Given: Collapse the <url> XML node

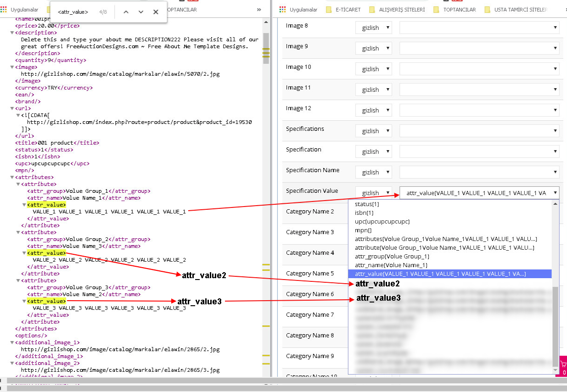Looking at the screenshot, I should click(x=12, y=108).
